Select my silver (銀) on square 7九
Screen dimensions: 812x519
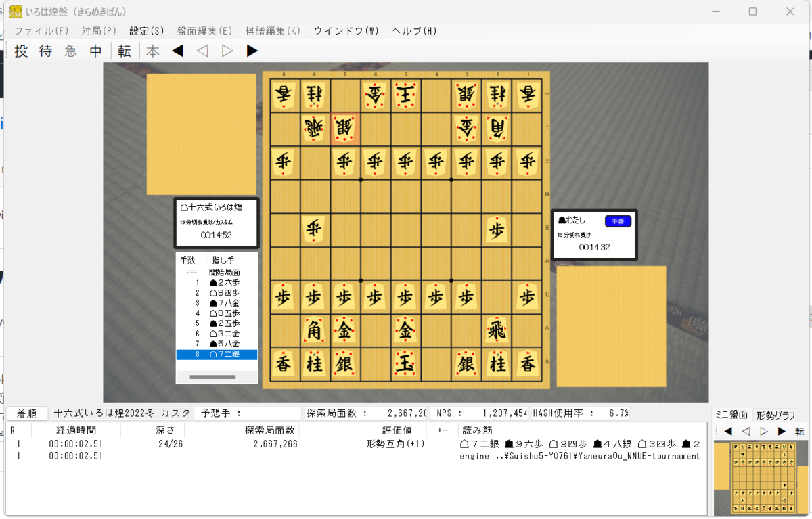345,364
